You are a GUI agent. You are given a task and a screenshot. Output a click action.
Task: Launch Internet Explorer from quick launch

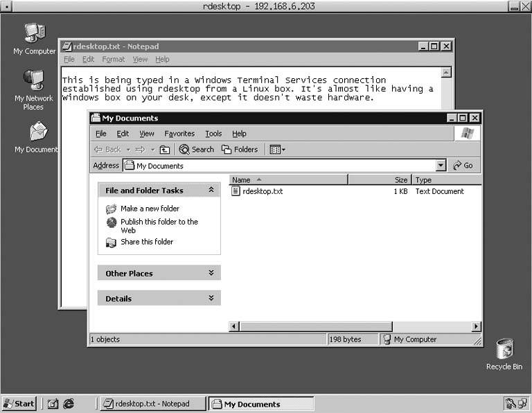tap(69, 404)
